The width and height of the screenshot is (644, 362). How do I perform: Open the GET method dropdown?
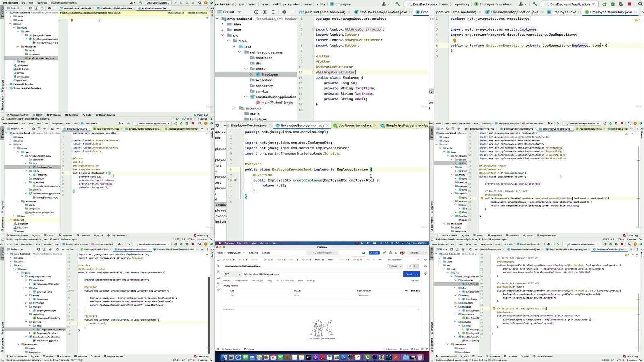(232, 274)
